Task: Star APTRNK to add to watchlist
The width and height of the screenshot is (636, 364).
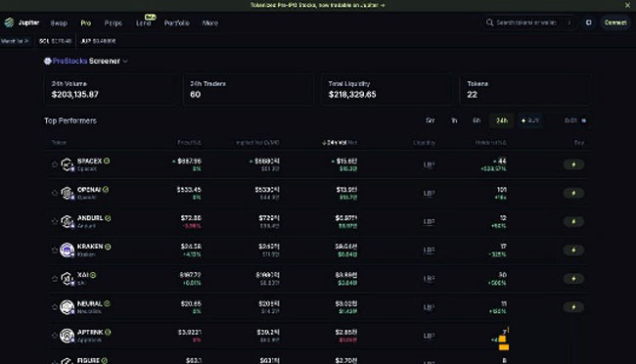Action: [55, 336]
